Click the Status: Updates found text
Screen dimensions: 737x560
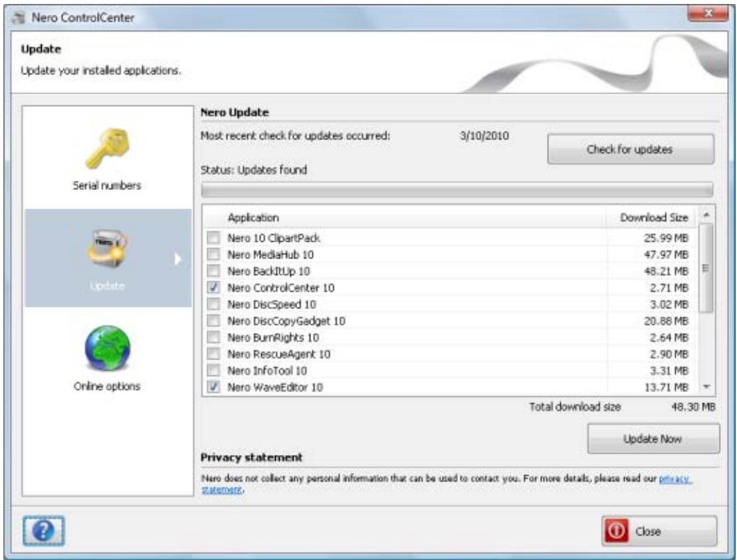[254, 169]
